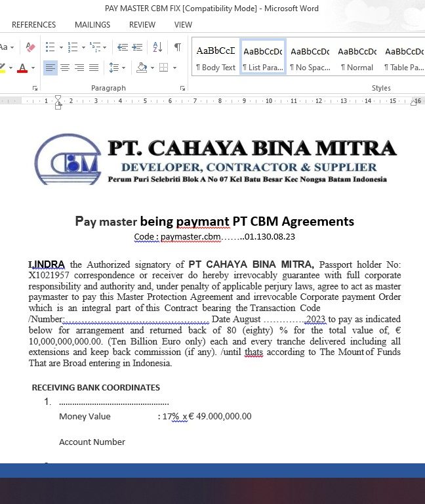The image size is (425, 504).
Task: Open the Paragraph settings dialog launcher
Action: click(182, 88)
